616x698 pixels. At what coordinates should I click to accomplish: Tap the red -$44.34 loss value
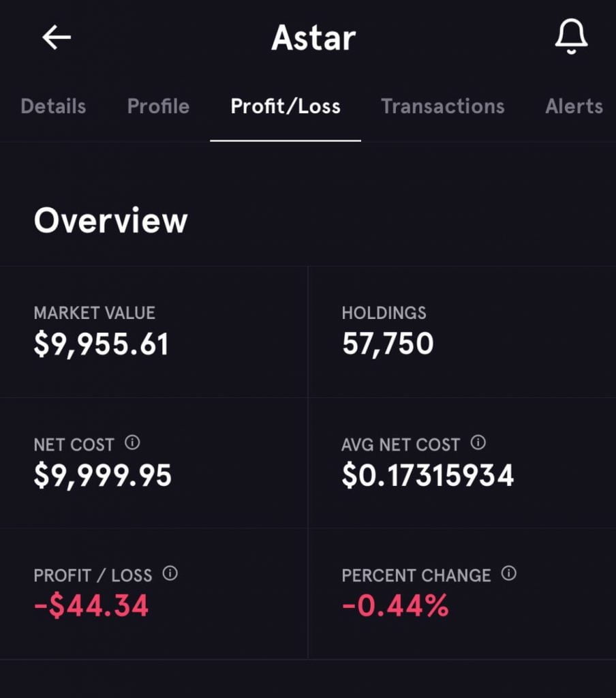(91, 606)
